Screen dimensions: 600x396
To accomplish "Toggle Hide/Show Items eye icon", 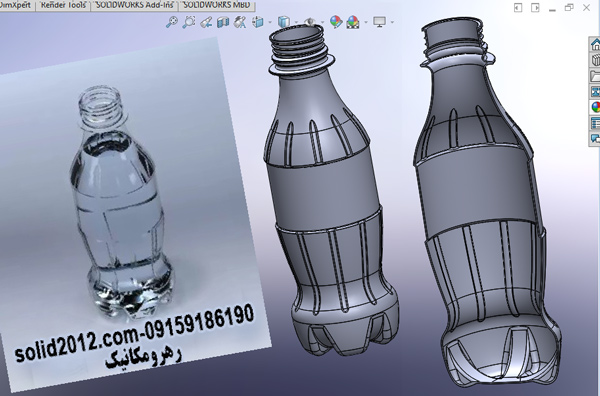I will [309, 22].
